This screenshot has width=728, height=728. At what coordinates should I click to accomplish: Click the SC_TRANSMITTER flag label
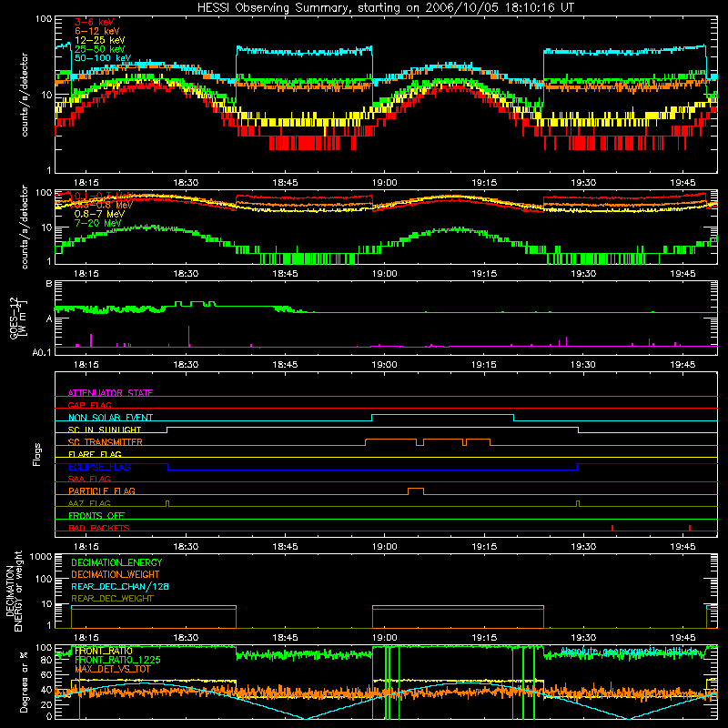point(105,442)
